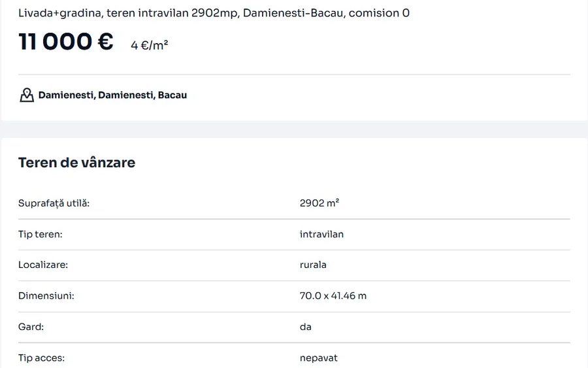Click the 'Localizare:' label

tap(43, 265)
